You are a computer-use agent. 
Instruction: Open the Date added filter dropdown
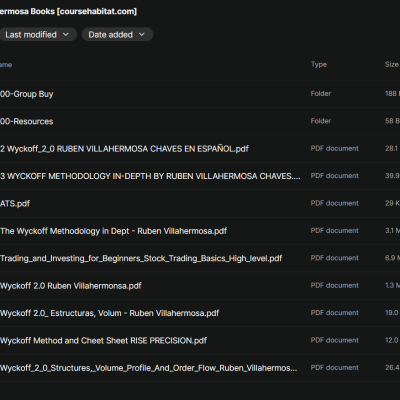pos(117,35)
